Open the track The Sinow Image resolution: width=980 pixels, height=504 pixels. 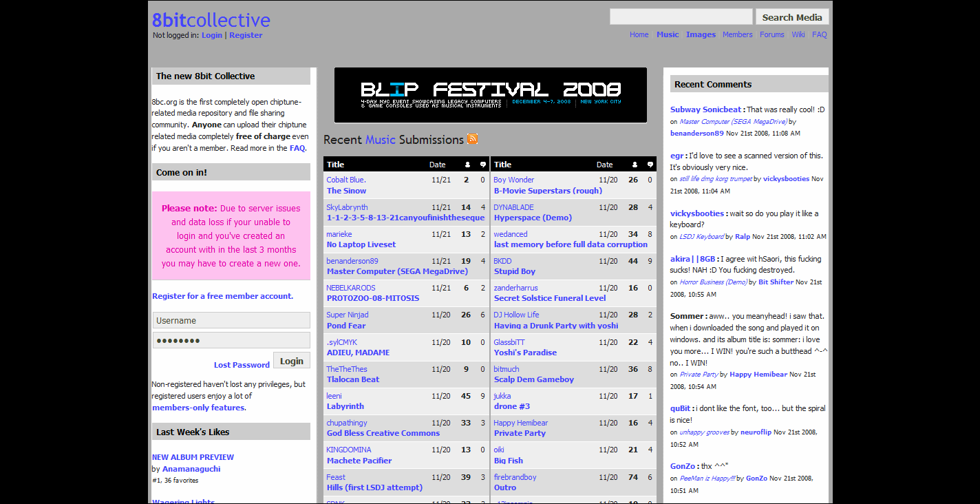(346, 191)
